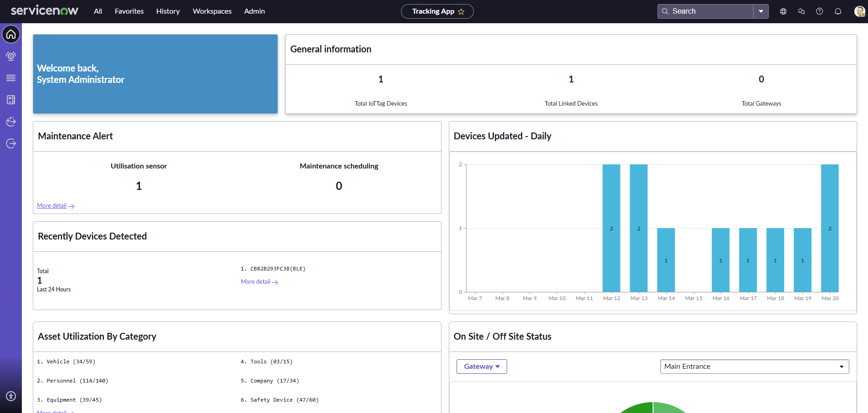Click the Mar 13 bar in chart
868x413 pixels.
pos(638,228)
